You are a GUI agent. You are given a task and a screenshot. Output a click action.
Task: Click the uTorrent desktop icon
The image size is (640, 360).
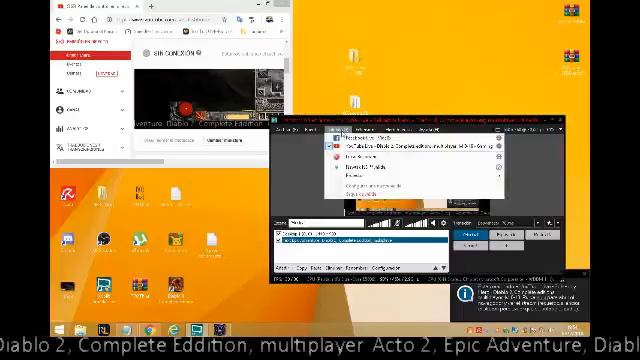click(x=140, y=239)
